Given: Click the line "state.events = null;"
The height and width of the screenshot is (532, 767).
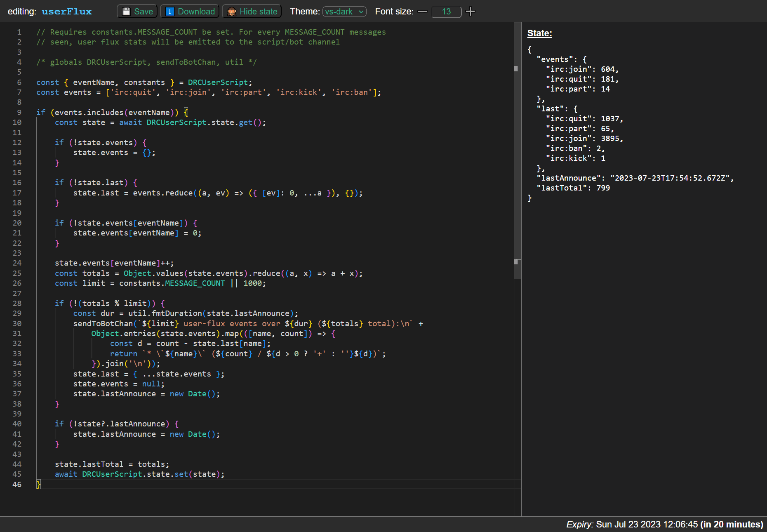Looking at the screenshot, I should pos(119,384).
